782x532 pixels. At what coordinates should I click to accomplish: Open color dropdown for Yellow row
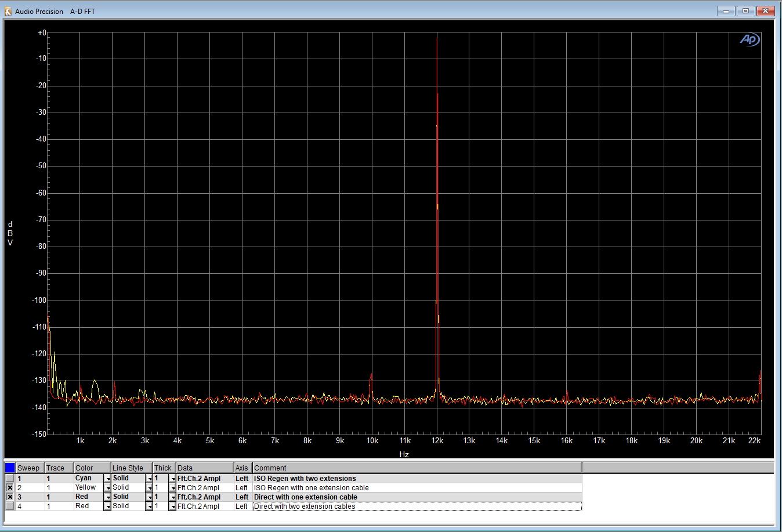point(107,488)
